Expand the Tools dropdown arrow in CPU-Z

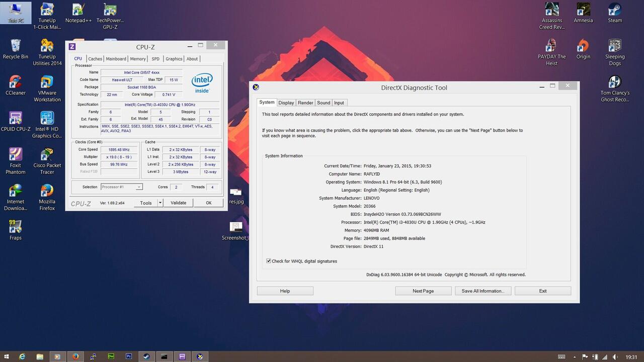(x=160, y=203)
